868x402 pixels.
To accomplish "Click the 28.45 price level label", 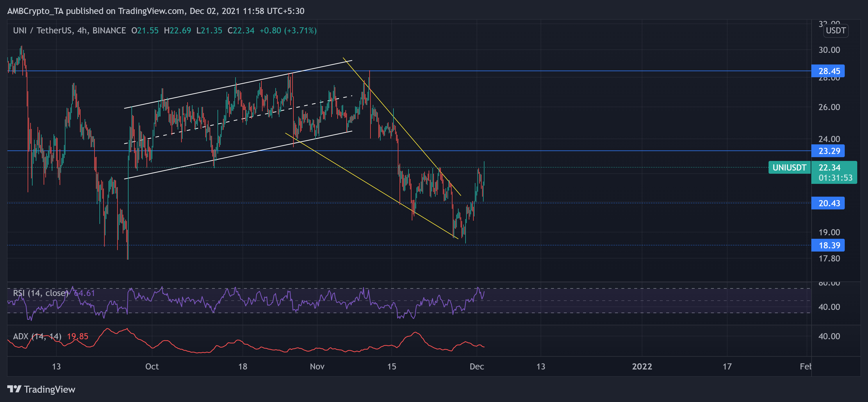I will click(x=828, y=71).
